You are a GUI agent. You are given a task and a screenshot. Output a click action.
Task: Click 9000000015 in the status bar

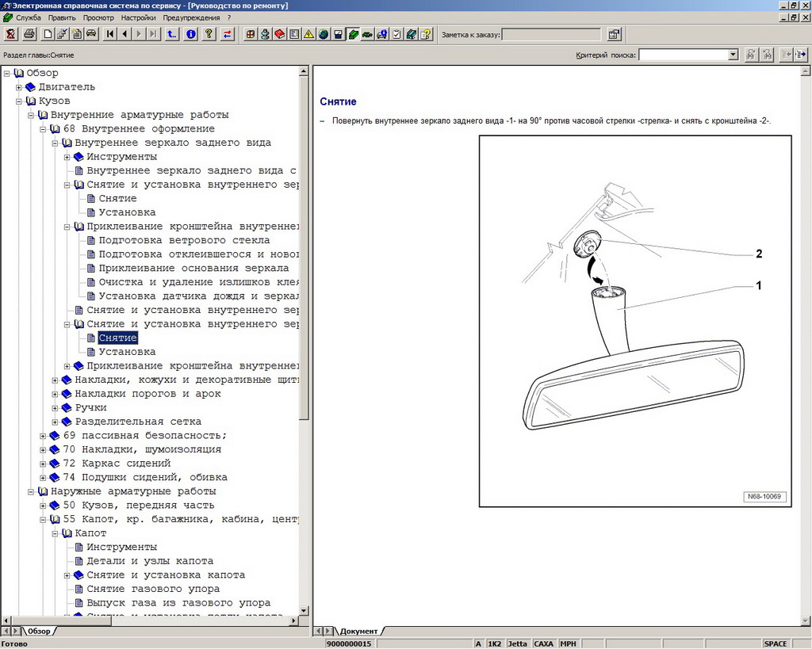pyautogui.click(x=349, y=643)
